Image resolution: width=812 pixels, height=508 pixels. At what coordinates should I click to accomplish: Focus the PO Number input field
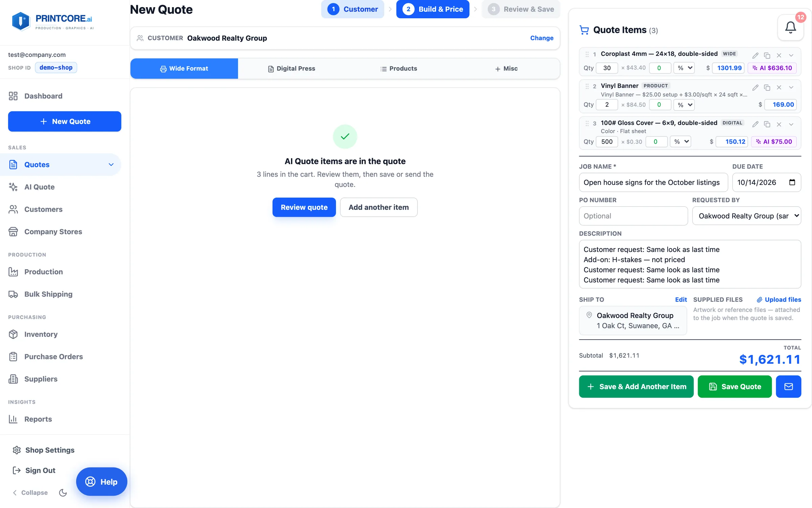point(633,216)
